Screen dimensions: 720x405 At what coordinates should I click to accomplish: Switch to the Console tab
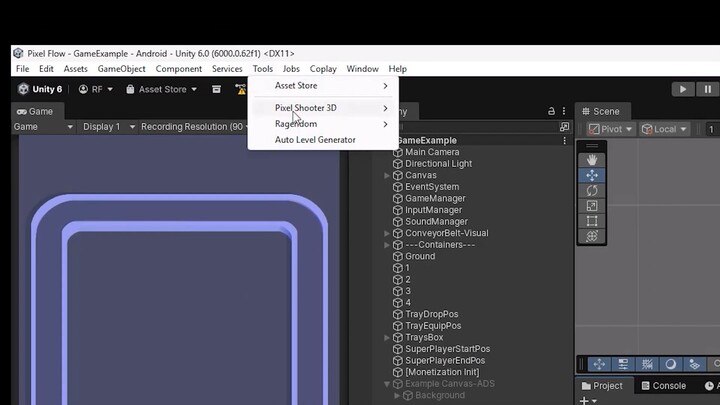point(664,386)
